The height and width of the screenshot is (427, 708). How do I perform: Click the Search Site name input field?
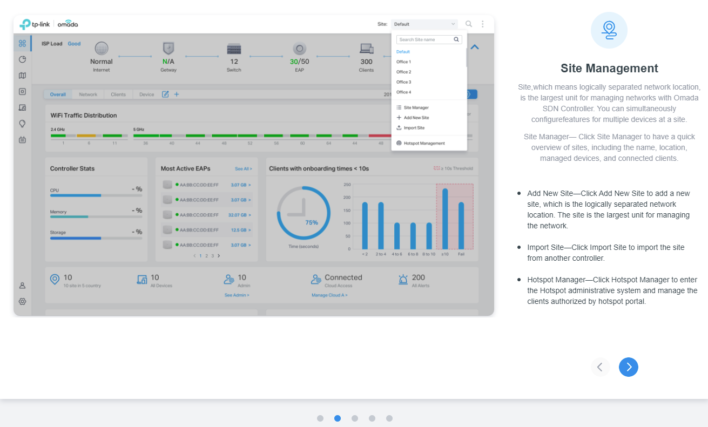coord(424,39)
